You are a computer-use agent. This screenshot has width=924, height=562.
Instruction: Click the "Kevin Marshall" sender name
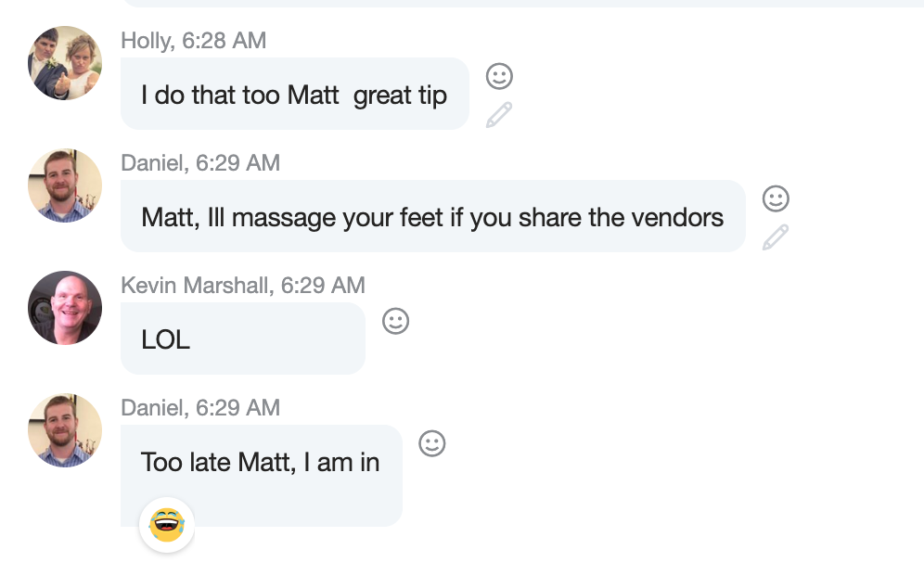(x=193, y=286)
